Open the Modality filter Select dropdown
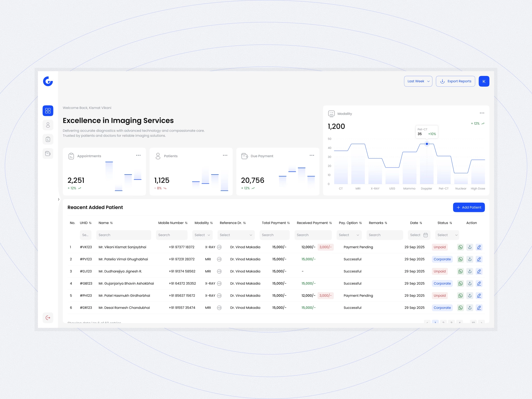The height and width of the screenshot is (399, 532). [202, 235]
